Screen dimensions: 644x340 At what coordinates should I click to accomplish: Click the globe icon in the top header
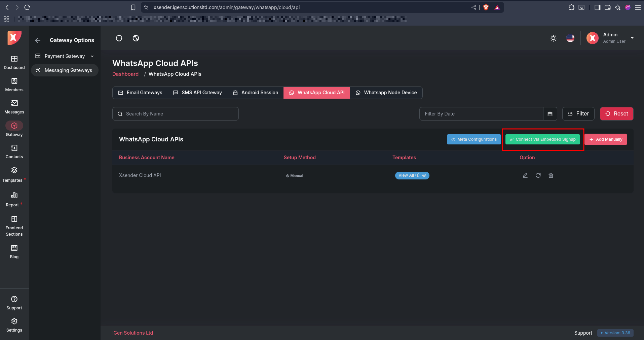point(136,38)
